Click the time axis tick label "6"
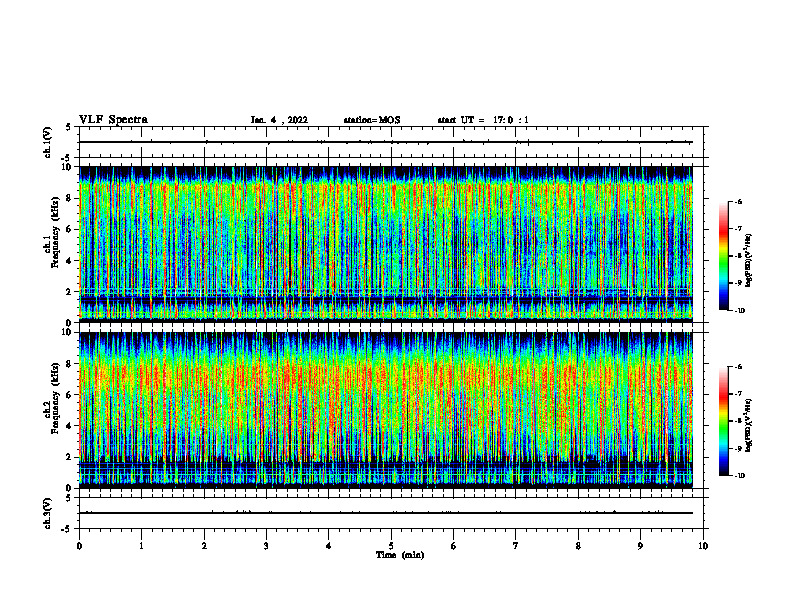The image size is (792, 612). [454, 545]
